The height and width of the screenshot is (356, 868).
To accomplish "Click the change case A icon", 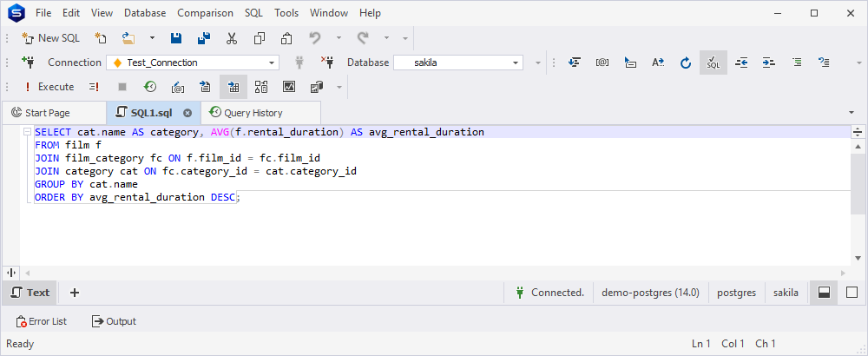I will click(x=658, y=63).
